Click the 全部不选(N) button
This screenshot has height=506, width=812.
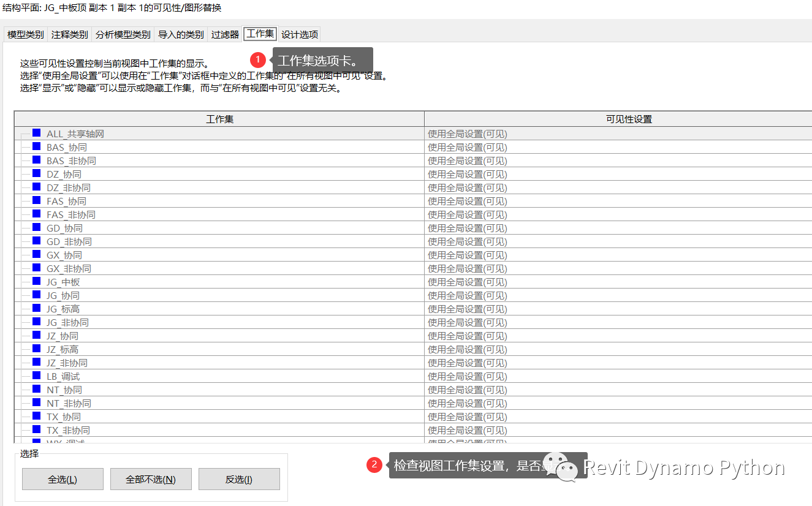[x=151, y=479]
